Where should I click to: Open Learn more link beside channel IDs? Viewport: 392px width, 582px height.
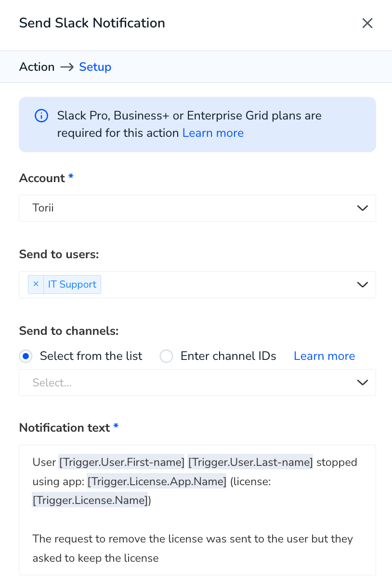tap(324, 356)
